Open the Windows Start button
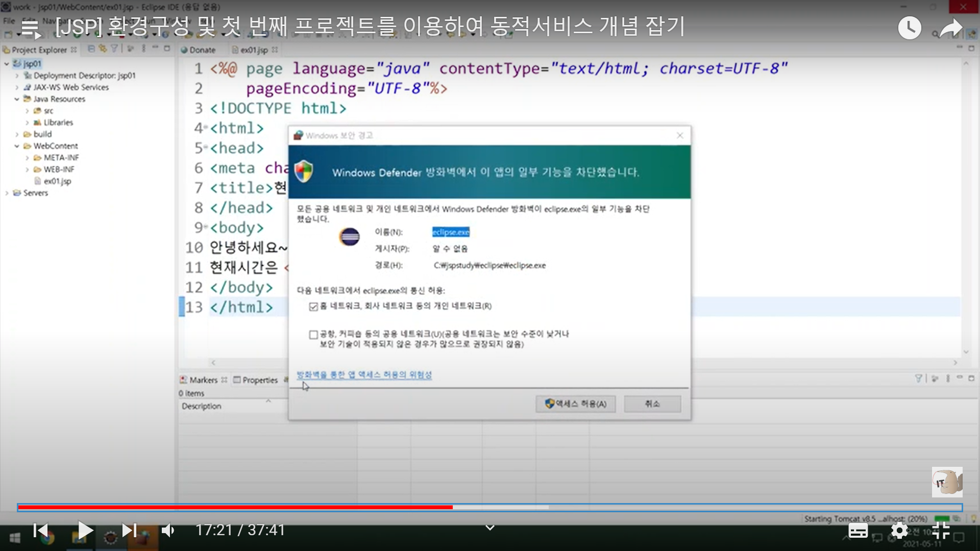This screenshot has height=551, width=980. [15, 538]
